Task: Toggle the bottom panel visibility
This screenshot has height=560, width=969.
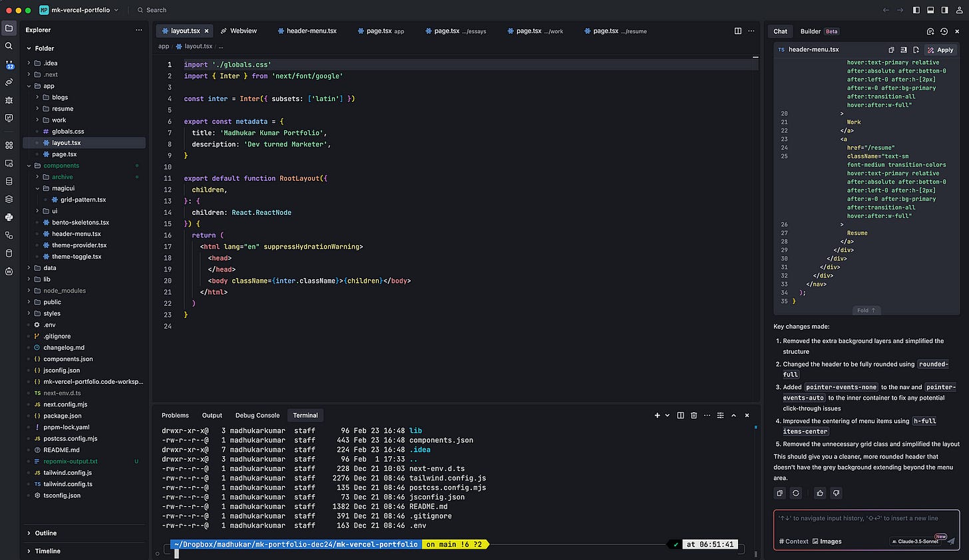Action: 930,10
